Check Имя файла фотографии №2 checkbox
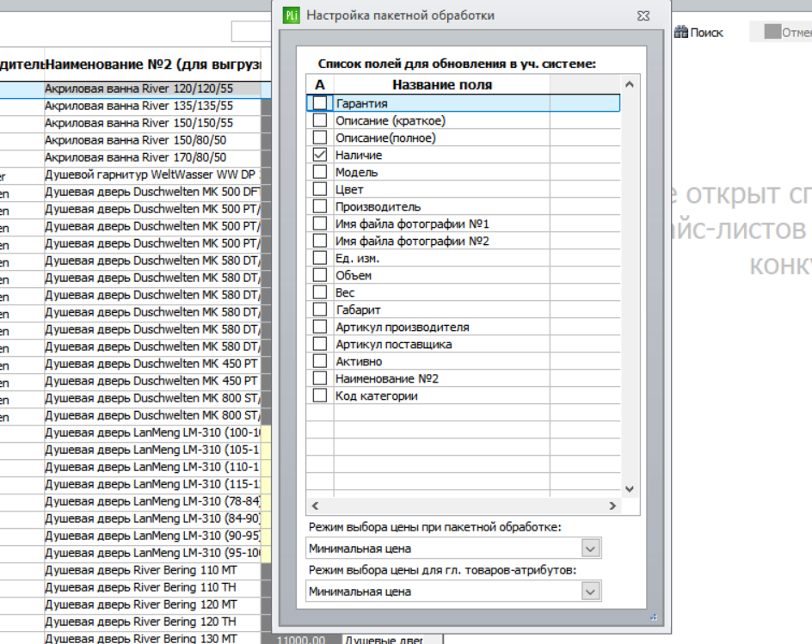 pos(320,241)
